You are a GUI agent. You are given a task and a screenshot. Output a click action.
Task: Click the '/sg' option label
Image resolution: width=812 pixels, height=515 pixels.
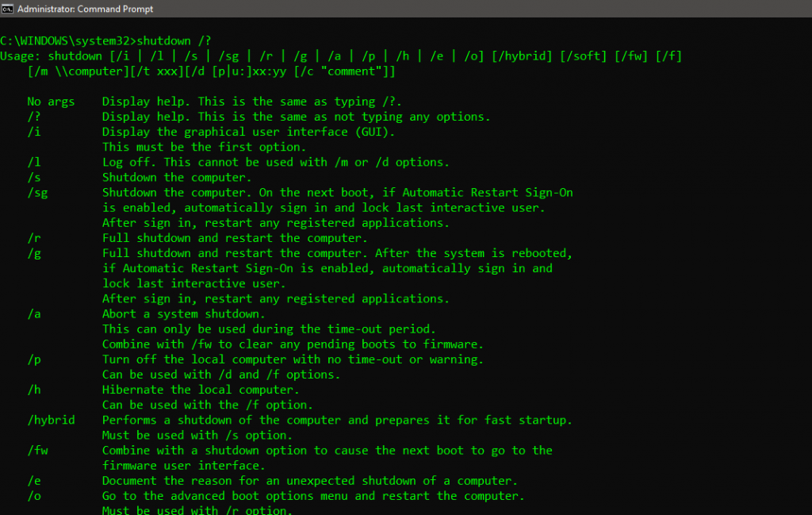[x=37, y=193]
